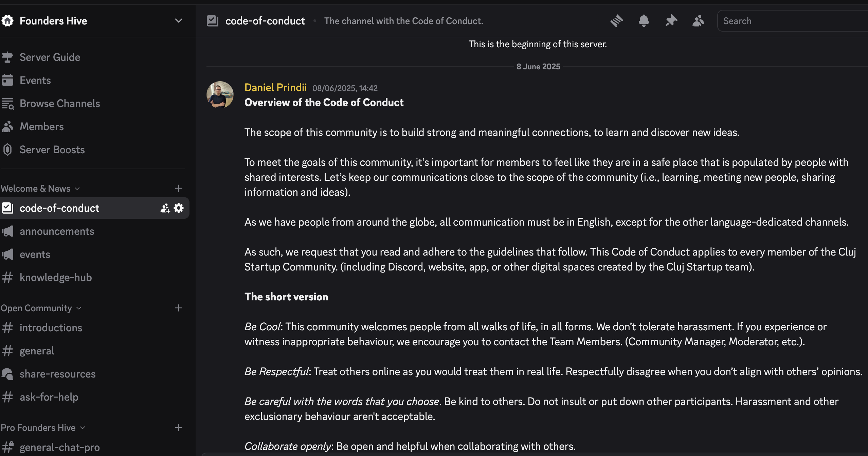
Task: Collapse the Welcome & News category
Action: [40, 188]
